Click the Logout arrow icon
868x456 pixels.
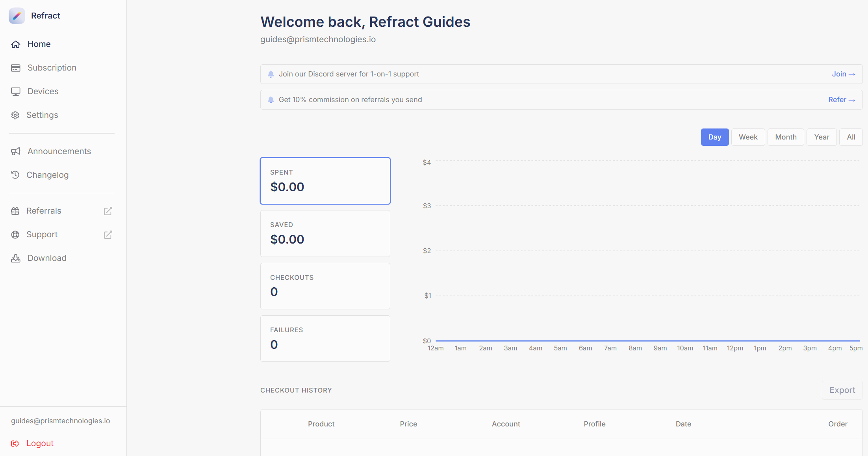15,443
